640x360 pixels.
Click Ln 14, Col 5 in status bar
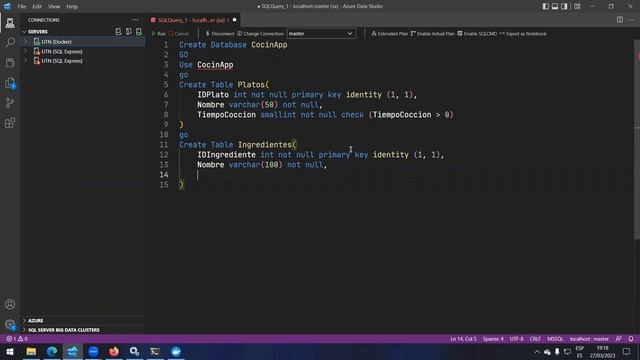coord(463,339)
